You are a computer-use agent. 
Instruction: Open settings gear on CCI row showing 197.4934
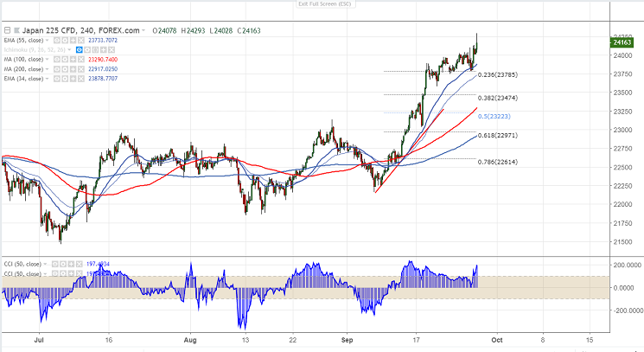coord(63,264)
